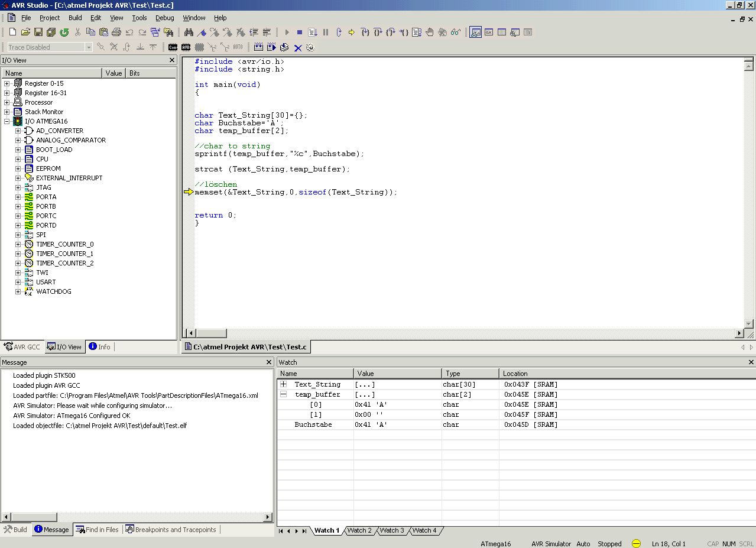The image size is (756, 548).
Task: Toggle the Watch window view button
Action: (x=475, y=32)
